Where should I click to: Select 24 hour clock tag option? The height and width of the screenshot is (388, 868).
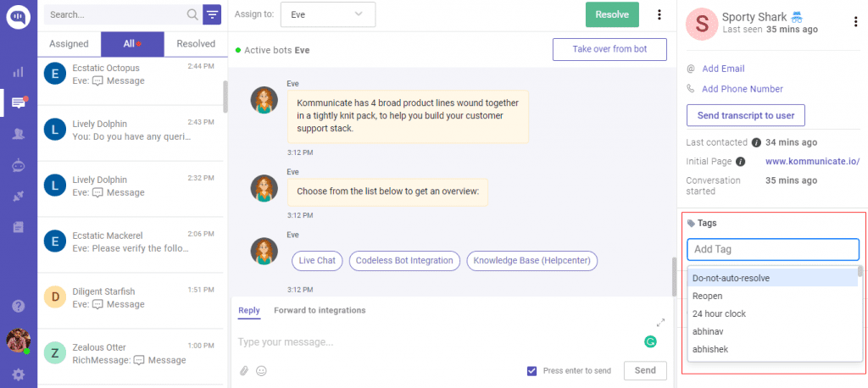tap(772, 313)
